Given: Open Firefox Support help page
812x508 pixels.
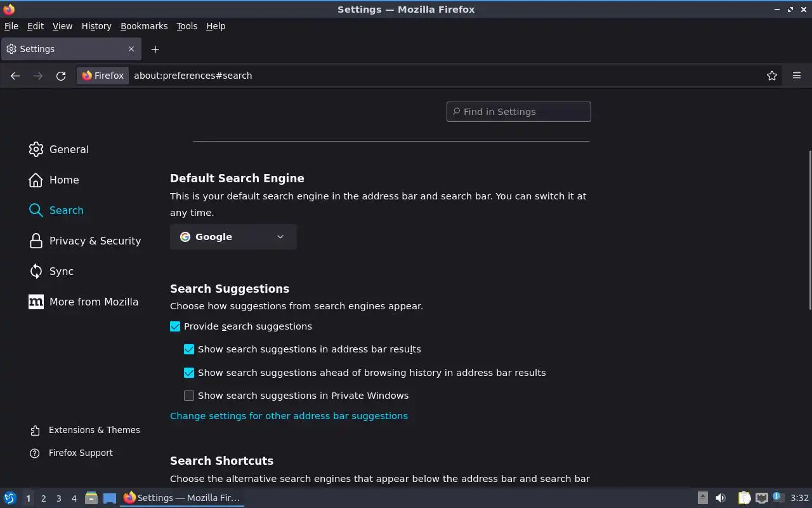Looking at the screenshot, I should point(72,453).
